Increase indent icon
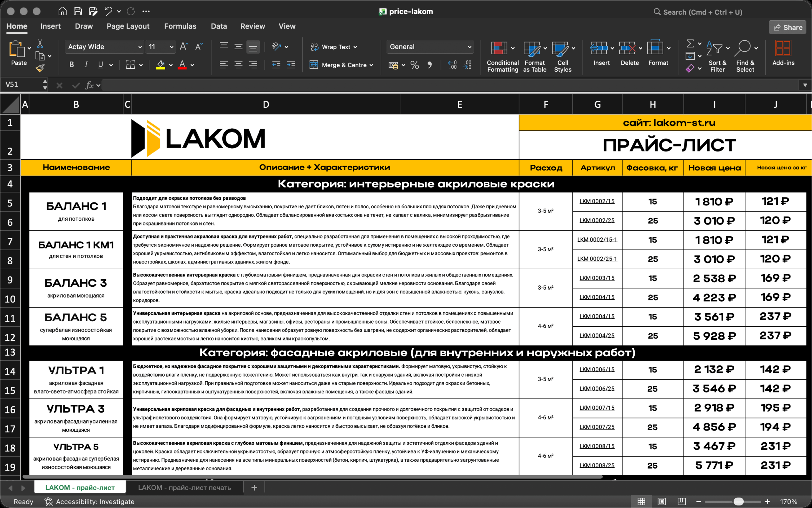This screenshot has height=508, width=812. click(291, 65)
